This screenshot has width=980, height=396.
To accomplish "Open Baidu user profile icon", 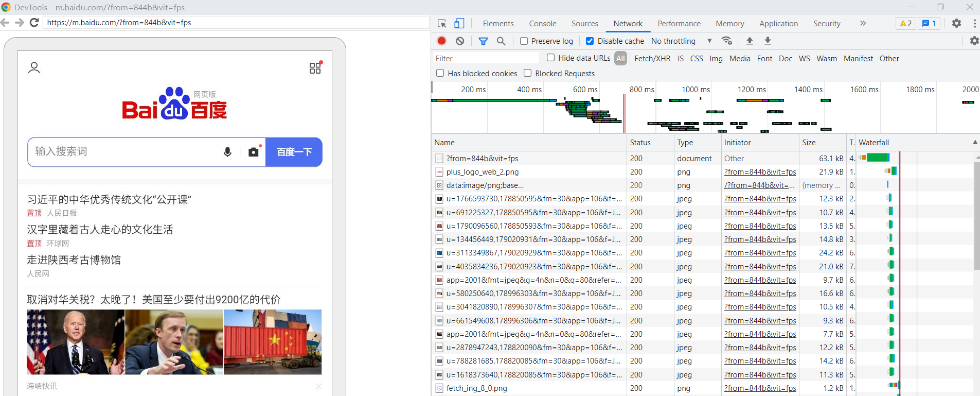I will [x=34, y=68].
